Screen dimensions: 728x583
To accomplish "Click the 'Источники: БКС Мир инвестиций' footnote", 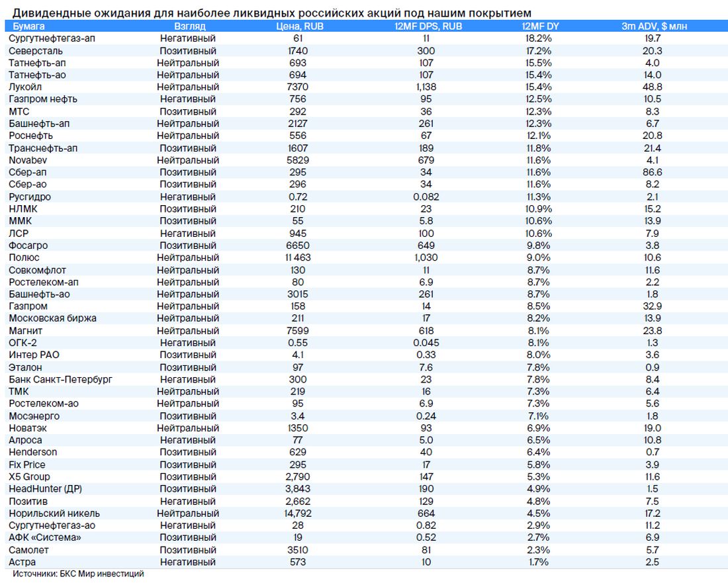I will [78, 574].
